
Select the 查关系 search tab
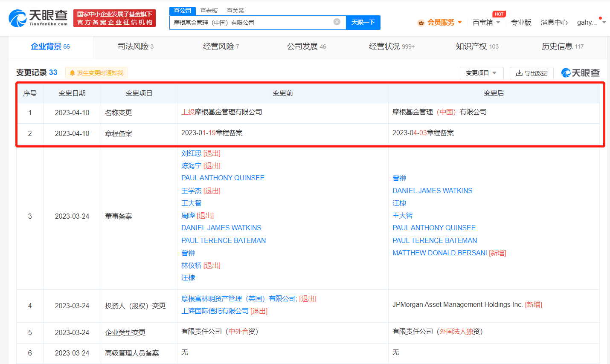pyautogui.click(x=235, y=11)
